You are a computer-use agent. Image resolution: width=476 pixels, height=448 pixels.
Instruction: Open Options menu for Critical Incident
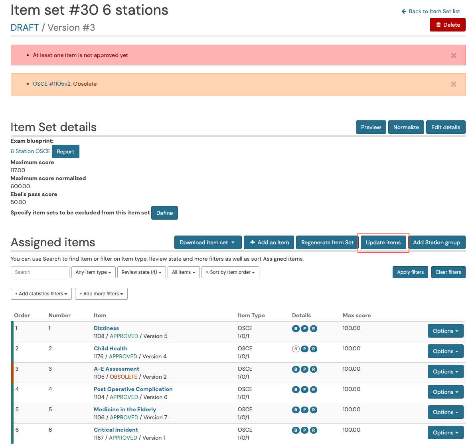446,432
